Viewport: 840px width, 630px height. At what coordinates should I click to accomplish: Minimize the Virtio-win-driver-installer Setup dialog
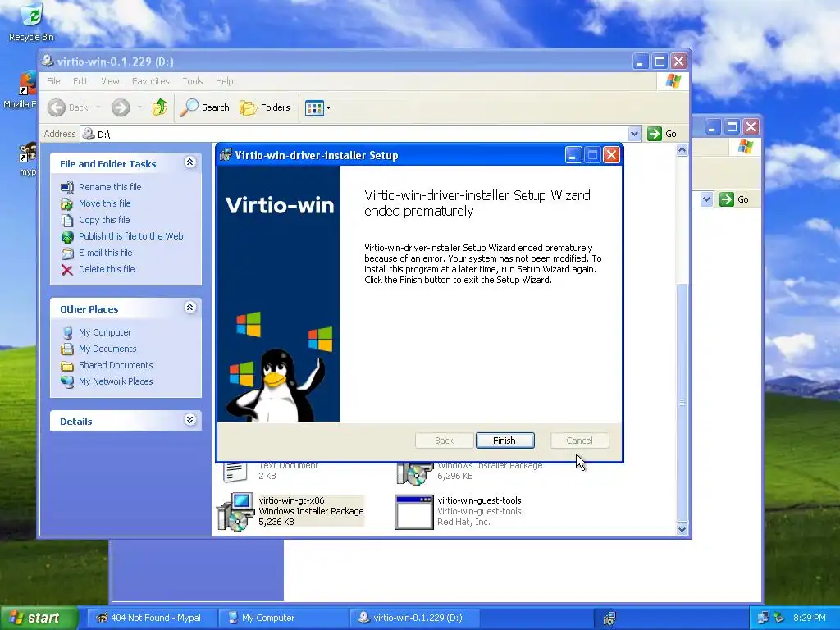click(x=573, y=155)
